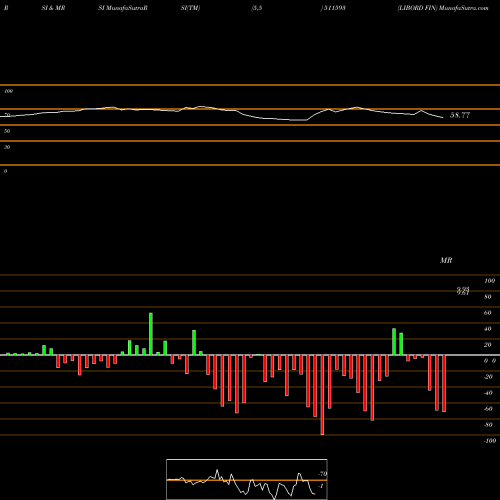Click the MR axis label -100

[x=490, y=441]
